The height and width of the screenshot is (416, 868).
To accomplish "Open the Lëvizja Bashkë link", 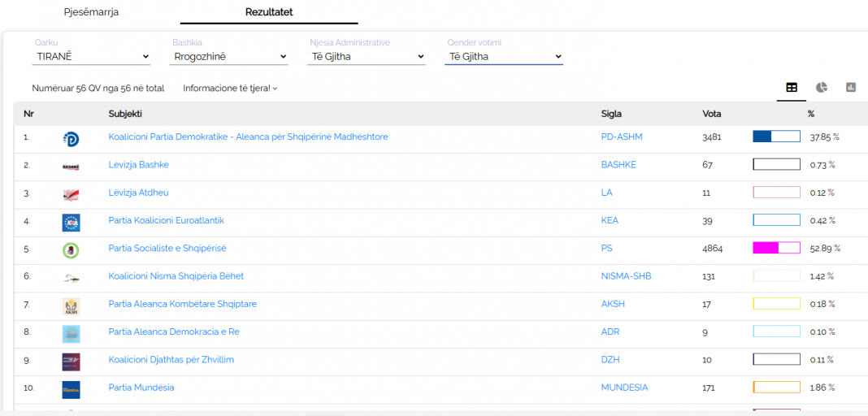I will (x=137, y=165).
